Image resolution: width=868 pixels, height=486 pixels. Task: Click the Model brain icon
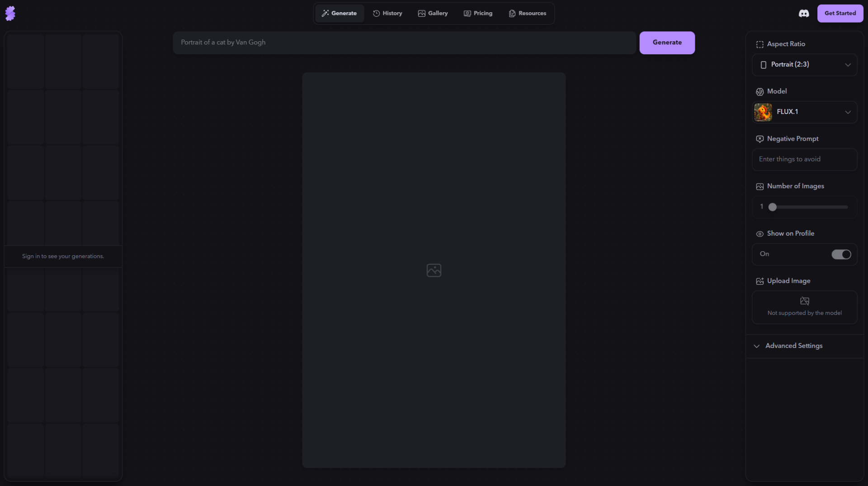(x=759, y=92)
